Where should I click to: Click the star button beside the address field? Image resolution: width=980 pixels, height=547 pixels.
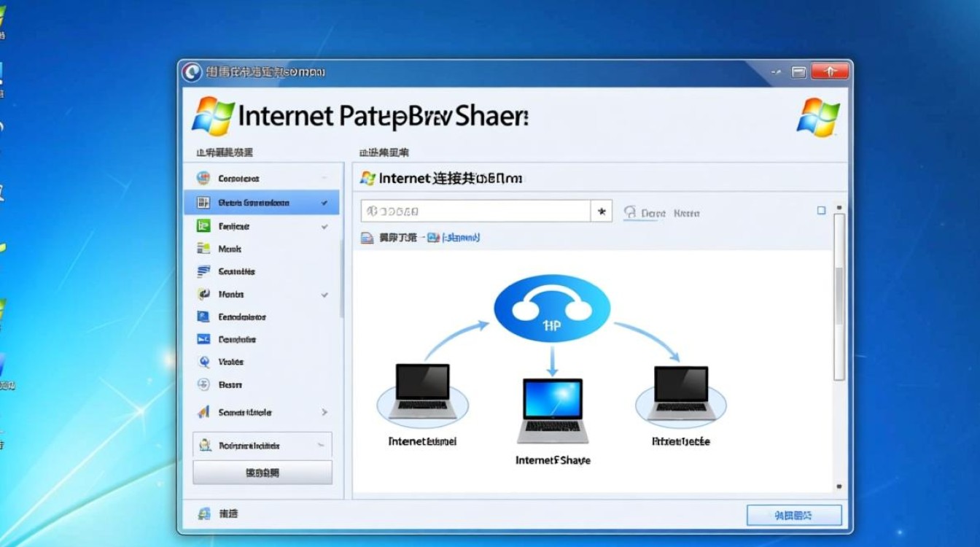click(601, 212)
